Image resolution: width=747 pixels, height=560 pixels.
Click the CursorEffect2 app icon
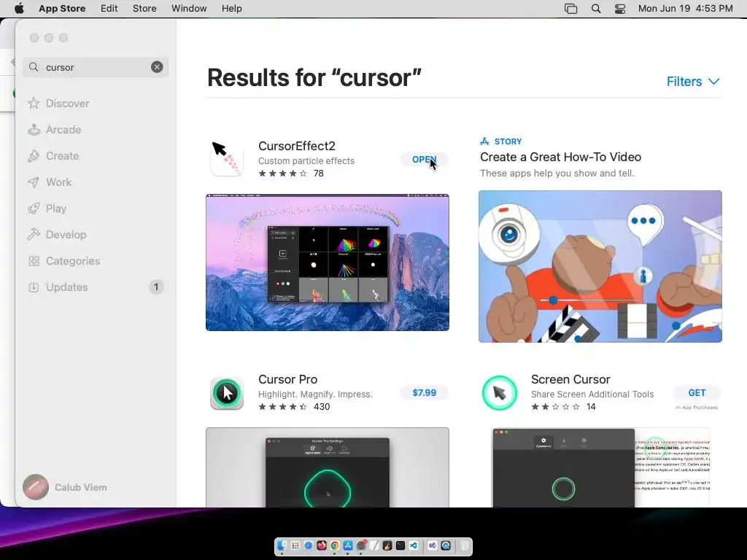click(x=227, y=158)
